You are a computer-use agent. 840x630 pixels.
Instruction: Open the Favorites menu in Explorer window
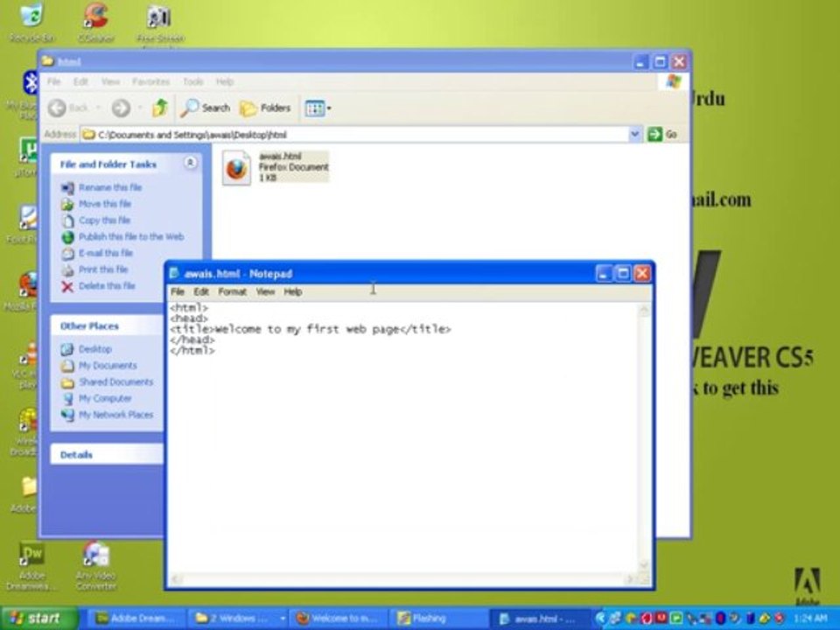coord(150,81)
